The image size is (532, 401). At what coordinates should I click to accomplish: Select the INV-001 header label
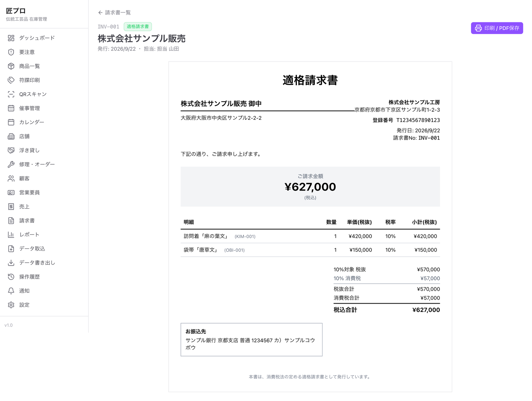(x=108, y=27)
